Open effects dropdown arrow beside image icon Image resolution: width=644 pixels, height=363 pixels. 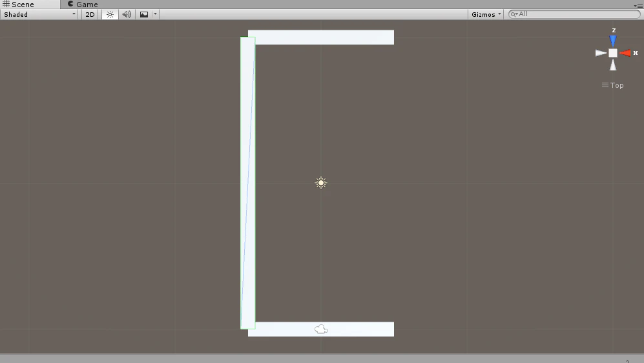tap(155, 14)
